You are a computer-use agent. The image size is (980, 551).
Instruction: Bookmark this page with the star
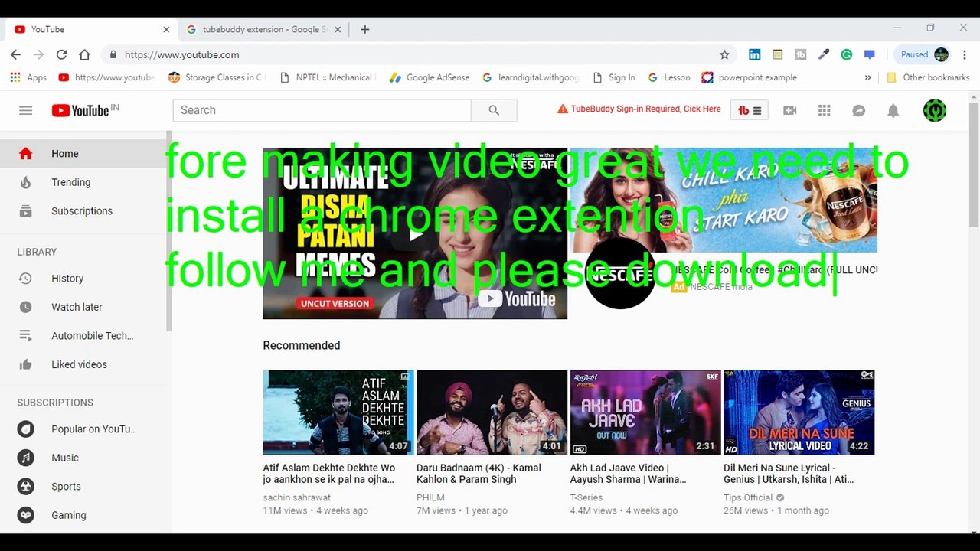click(724, 54)
